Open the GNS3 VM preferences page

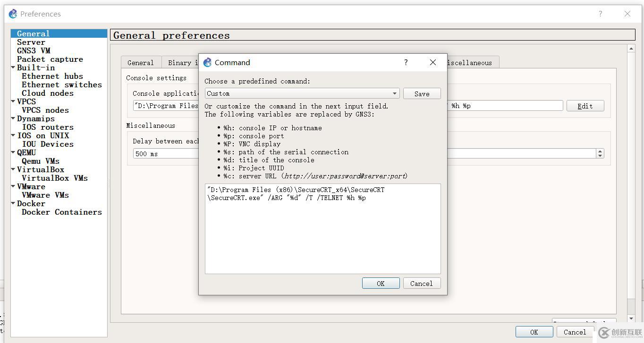34,50
